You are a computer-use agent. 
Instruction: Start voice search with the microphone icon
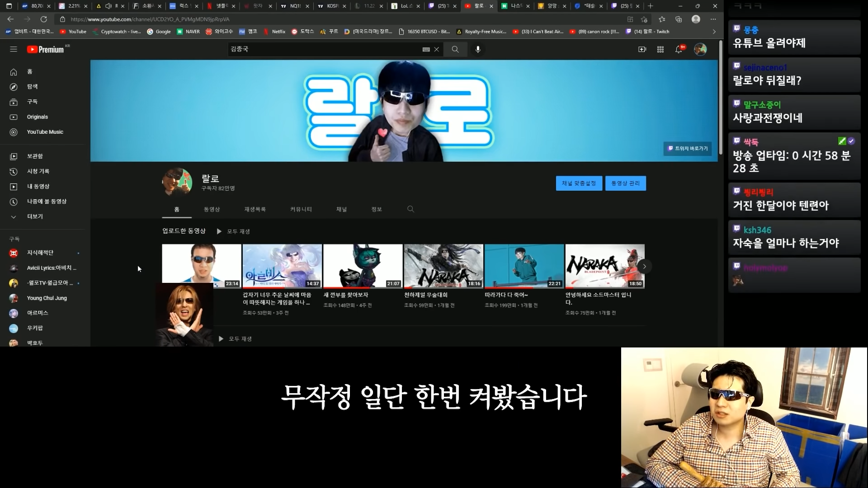(x=478, y=49)
